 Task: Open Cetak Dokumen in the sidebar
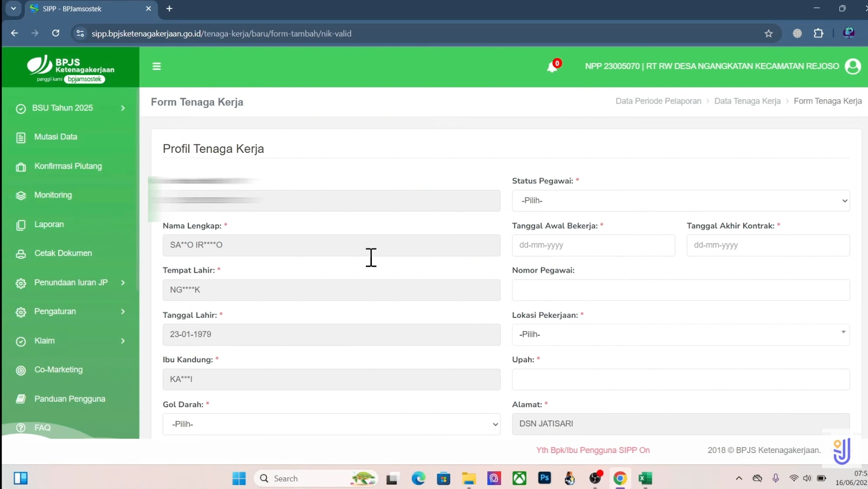click(64, 253)
